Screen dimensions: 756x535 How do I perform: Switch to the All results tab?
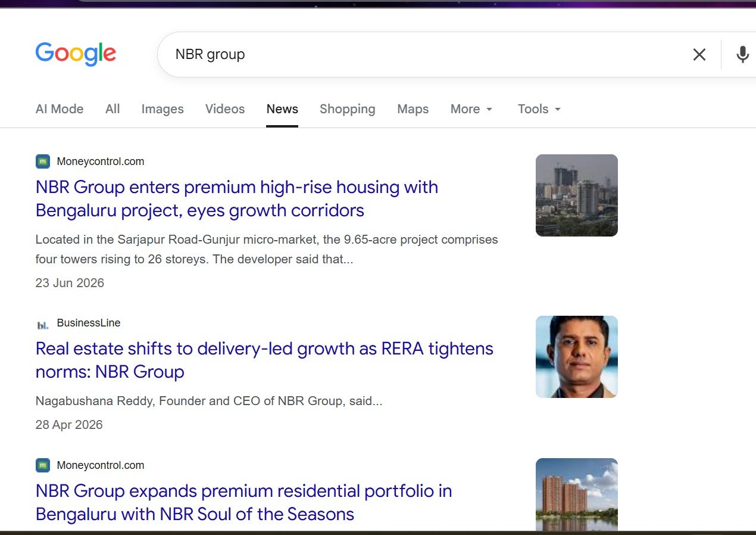tap(113, 109)
